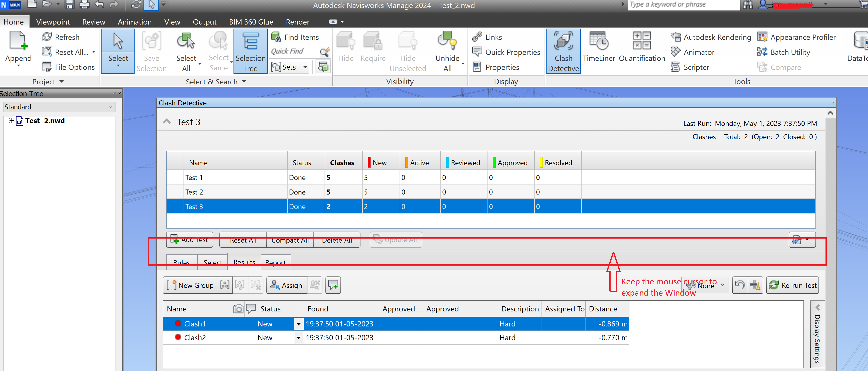Open the Review ribbon tab
This screenshot has height=371, width=868.
pyautogui.click(x=94, y=22)
